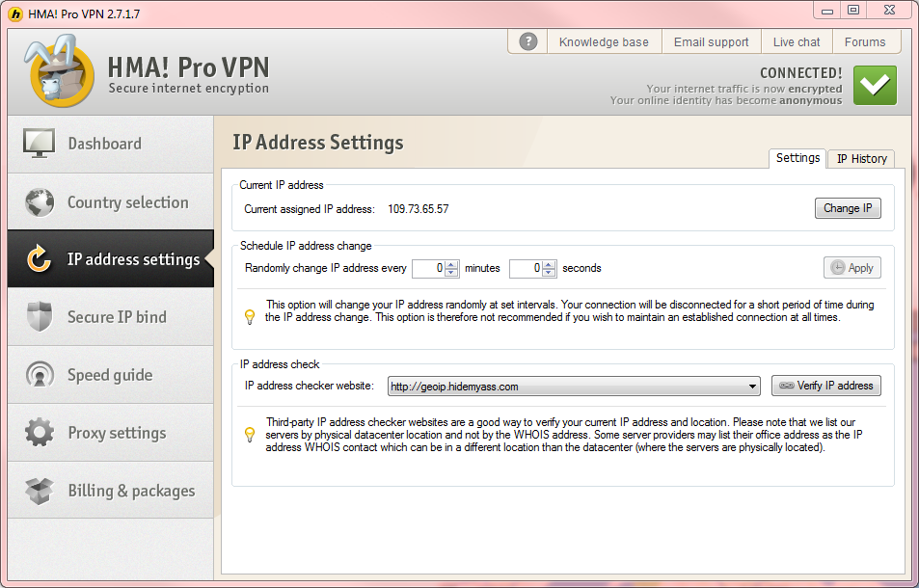
Task: Open Proxy settings page
Action: click(x=111, y=433)
